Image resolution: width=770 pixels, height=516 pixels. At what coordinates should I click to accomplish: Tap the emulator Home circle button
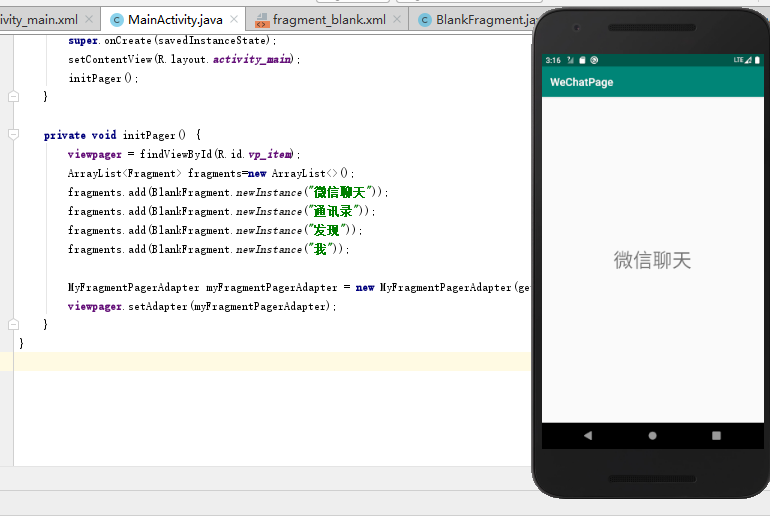[x=652, y=435]
